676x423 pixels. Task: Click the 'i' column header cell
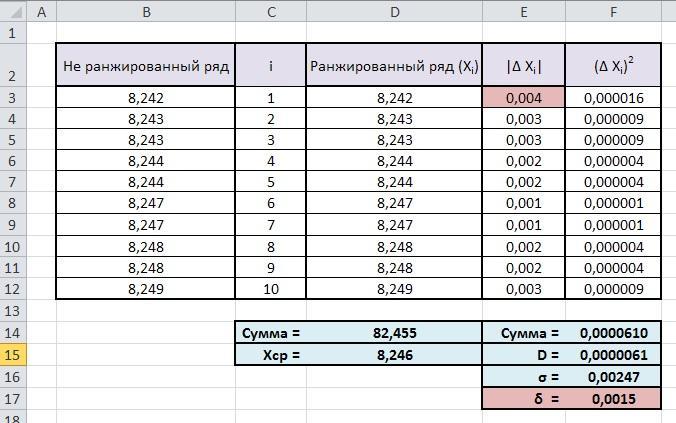(x=271, y=65)
